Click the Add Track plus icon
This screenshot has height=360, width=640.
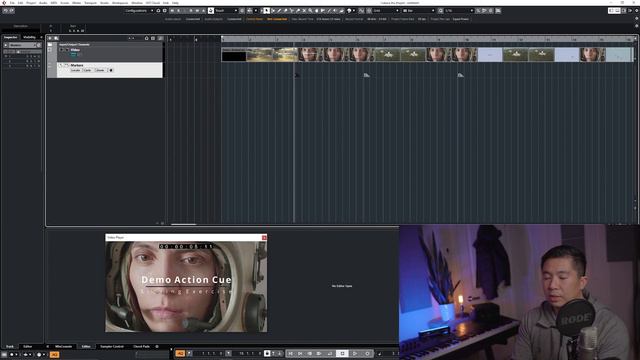coord(50,38)
